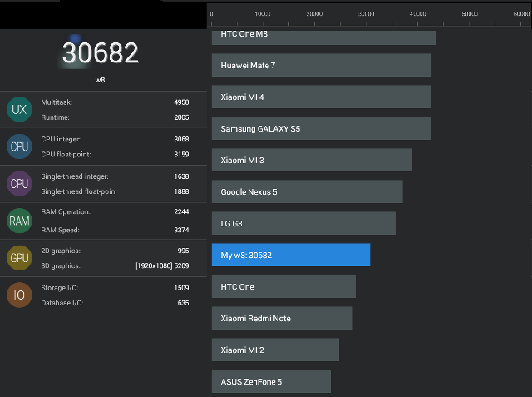Tap the blue CPU icon beside CPU integer
Screen dimensions: 532x397
click(x=19, y=146)
